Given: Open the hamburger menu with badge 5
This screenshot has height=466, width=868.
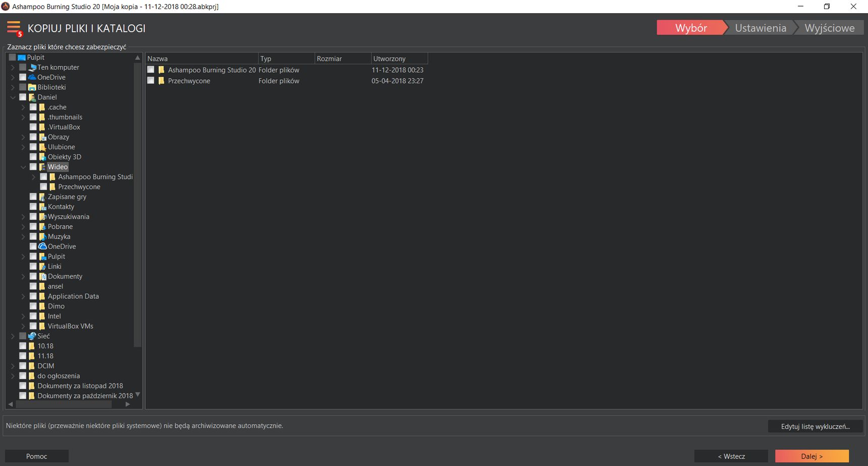Looking at the screenshot, I should point(15,28).
